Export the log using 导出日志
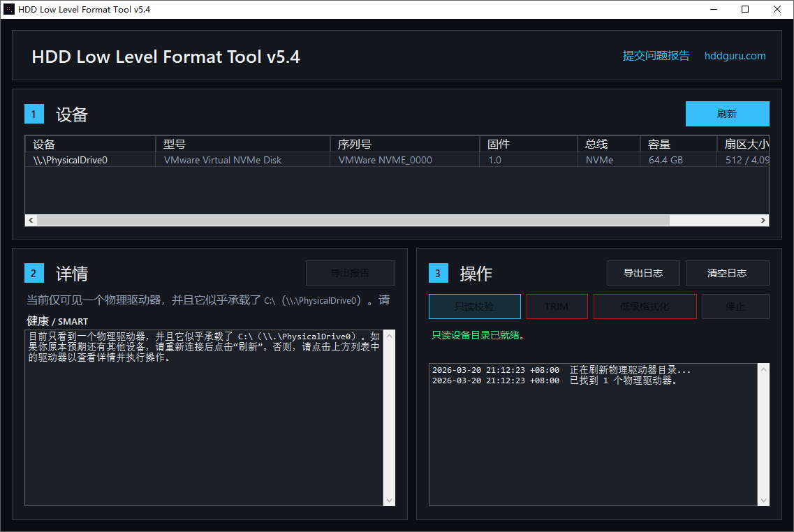Viewport: 794px width, 532px height. tap(643, 273)
